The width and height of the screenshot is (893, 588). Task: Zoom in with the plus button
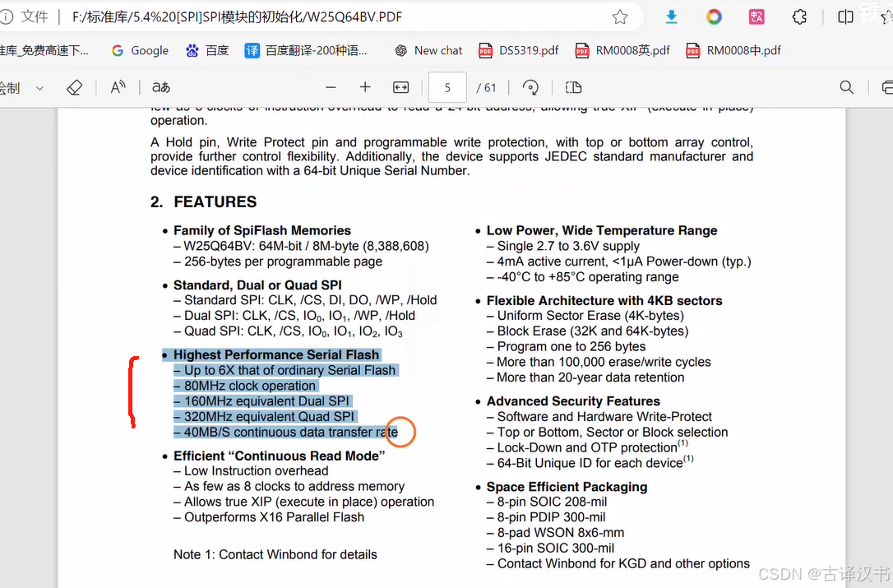[365, 88]
